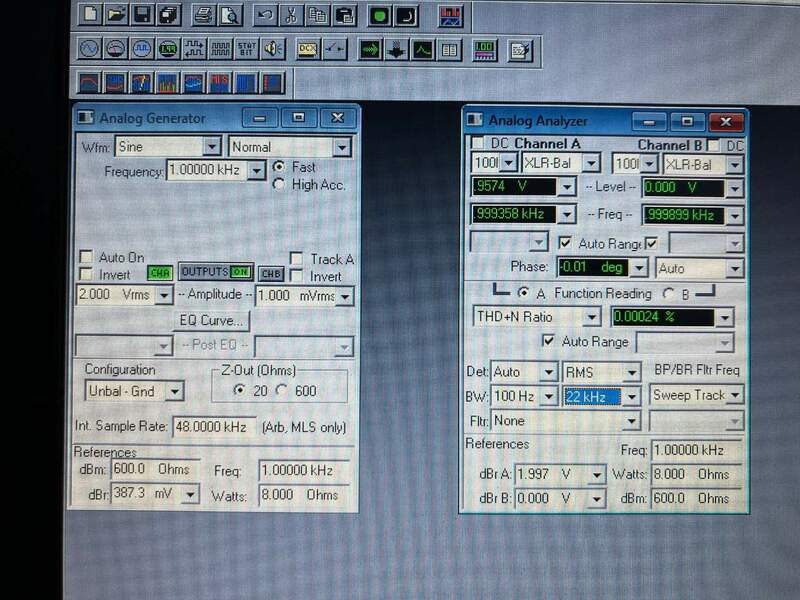The width and height of the screenshot is (800, 600).
Task: Open the 22 kHz bandwidth dropdown
Action: coord(631,396)
